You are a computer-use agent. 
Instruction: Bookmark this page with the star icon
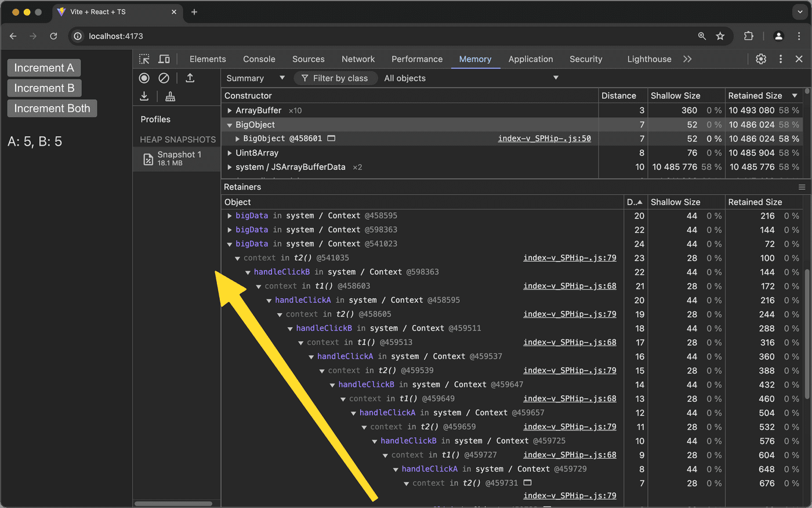(x=720, y=36)
